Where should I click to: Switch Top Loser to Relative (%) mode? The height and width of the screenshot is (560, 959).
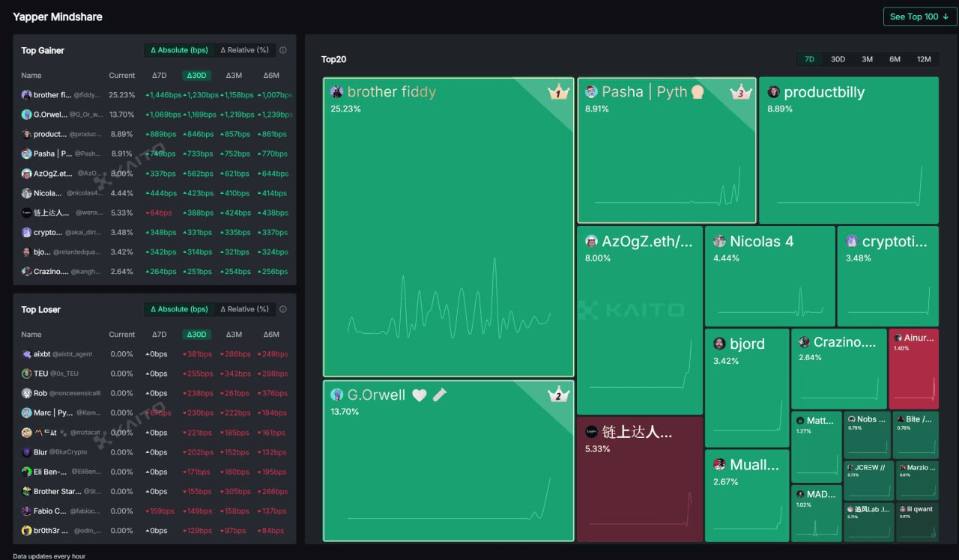(x=243, y=309)
